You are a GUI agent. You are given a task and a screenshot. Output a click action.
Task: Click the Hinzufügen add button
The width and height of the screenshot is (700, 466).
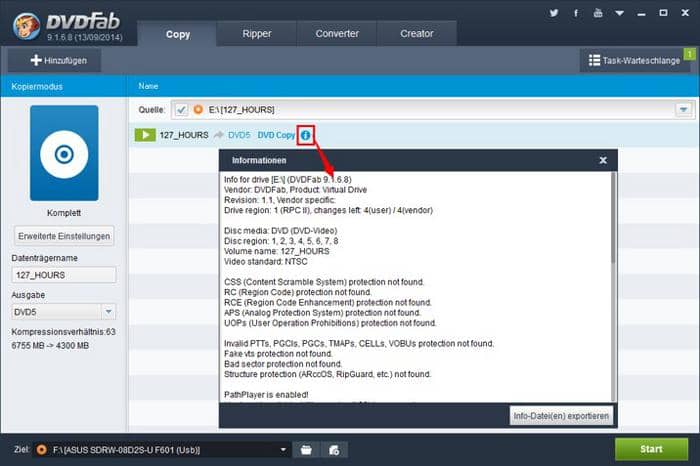tap(54, 60)
